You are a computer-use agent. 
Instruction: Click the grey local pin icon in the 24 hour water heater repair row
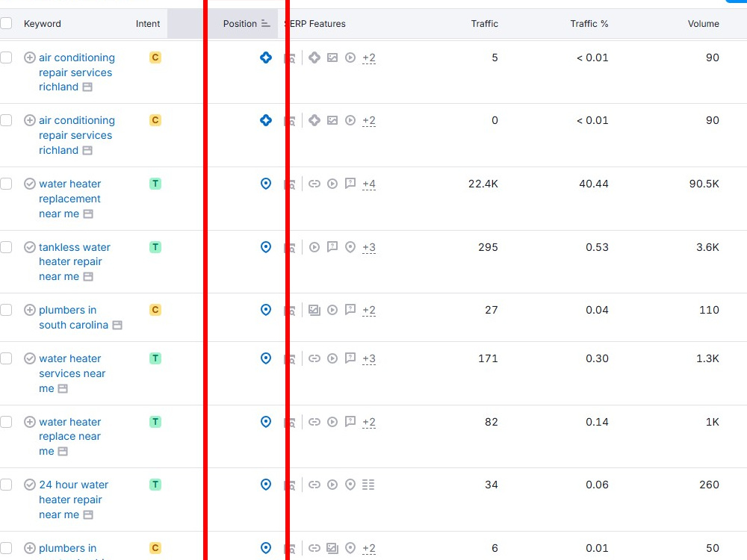(x=350, y=485)
